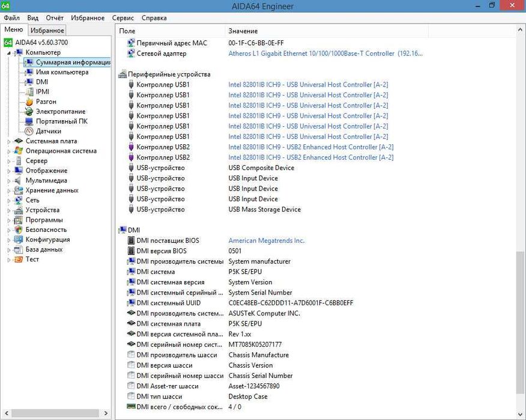This screenshot has width=526, height=420.
Task: Click the База данных icon
Action: (x=19, y=249)
